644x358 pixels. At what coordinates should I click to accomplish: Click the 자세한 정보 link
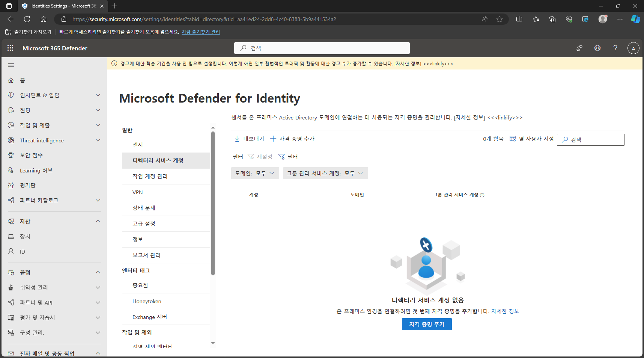(505, 311)
